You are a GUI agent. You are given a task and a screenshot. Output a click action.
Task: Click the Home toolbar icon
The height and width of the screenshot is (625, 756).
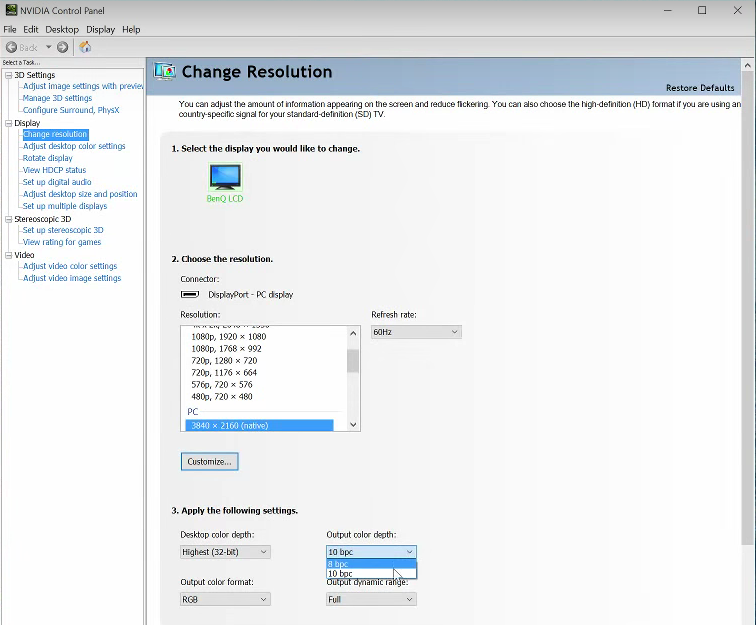click(85, 47)
